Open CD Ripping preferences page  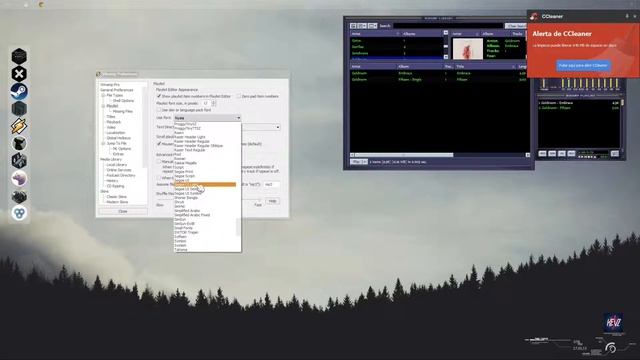point(116,186)
